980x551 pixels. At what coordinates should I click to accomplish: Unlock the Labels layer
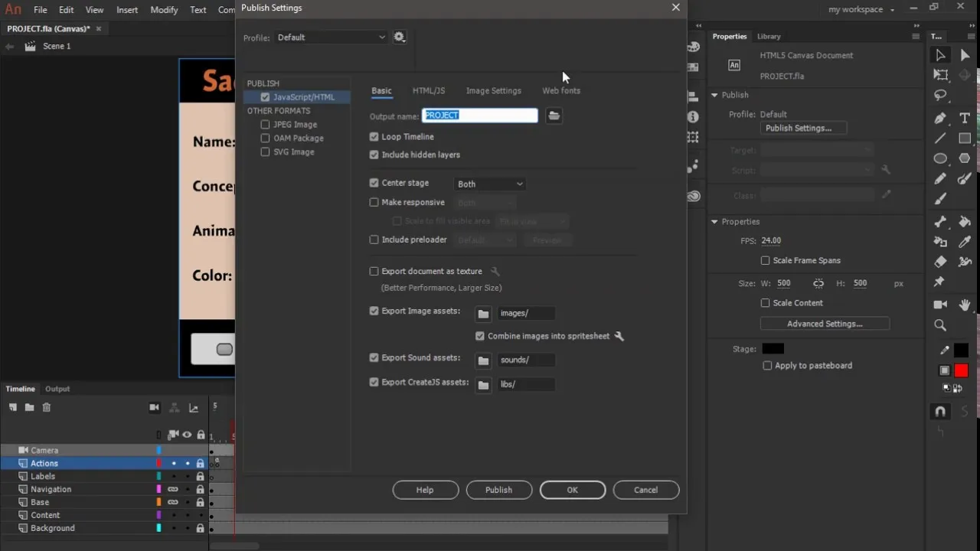[x=200, y=476]
